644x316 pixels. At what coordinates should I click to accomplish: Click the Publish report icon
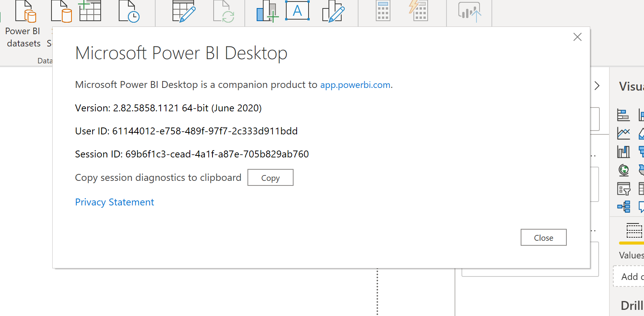[470, 12]
